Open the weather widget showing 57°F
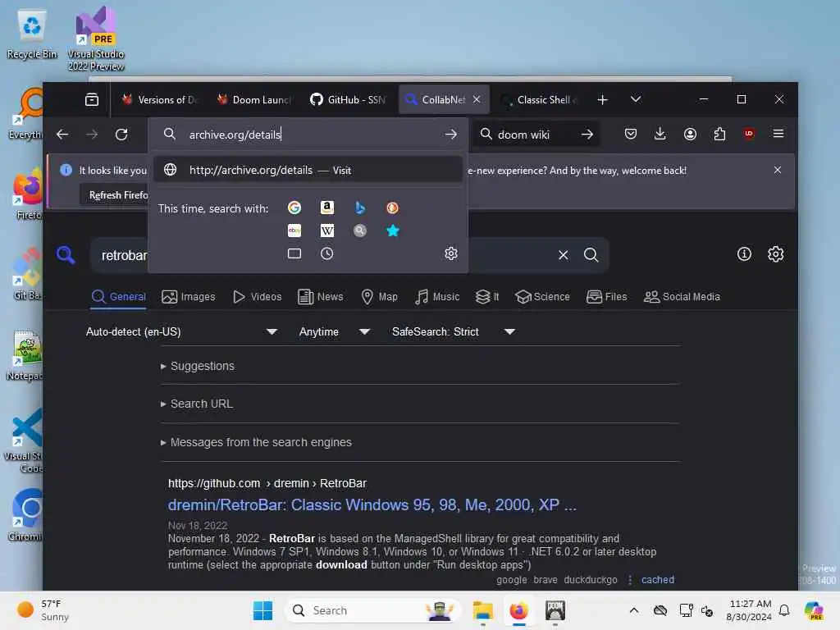 pyautogui.click(x=43, y=610)
